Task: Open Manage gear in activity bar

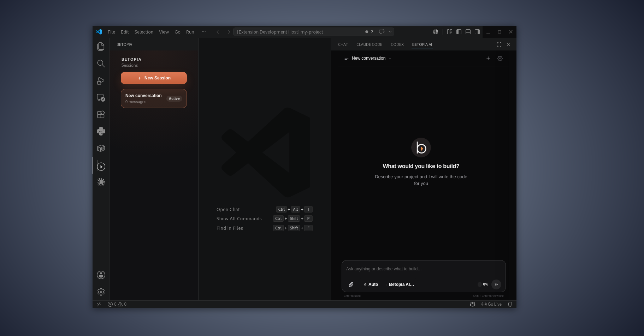Action: [x=101, y=292]
